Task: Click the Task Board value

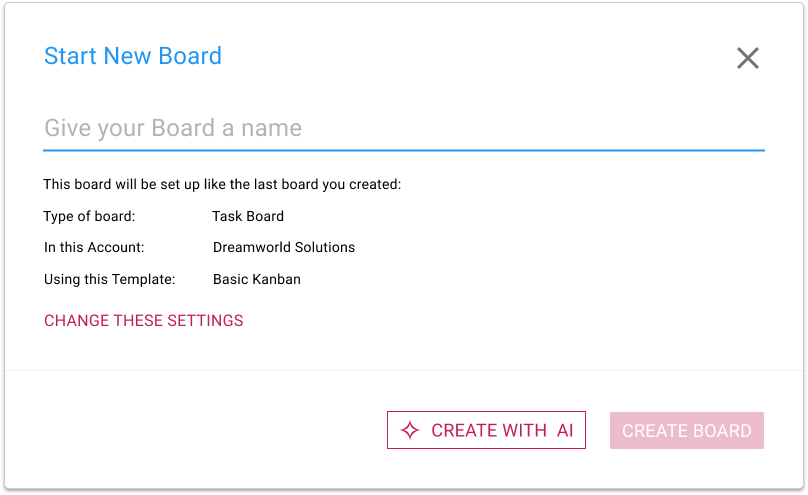Action: [x=248, y=216]
